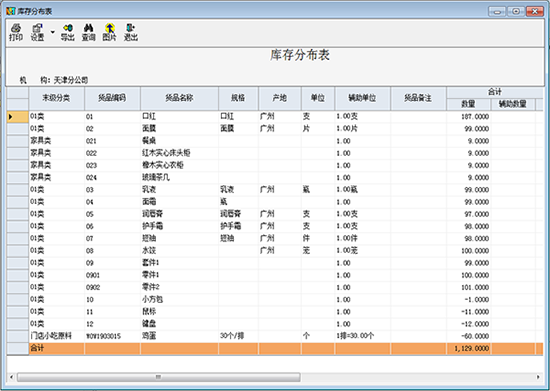
Task: Click the 合计 group header
Action: [495, 92]
